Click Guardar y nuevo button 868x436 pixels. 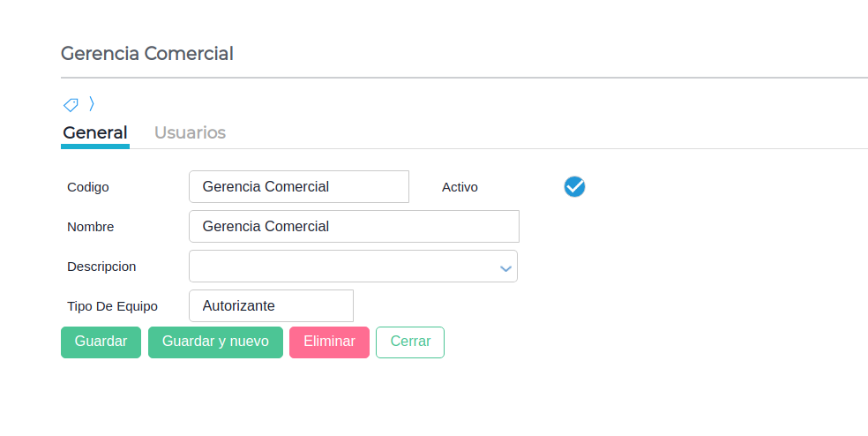[x=215, y=342]
